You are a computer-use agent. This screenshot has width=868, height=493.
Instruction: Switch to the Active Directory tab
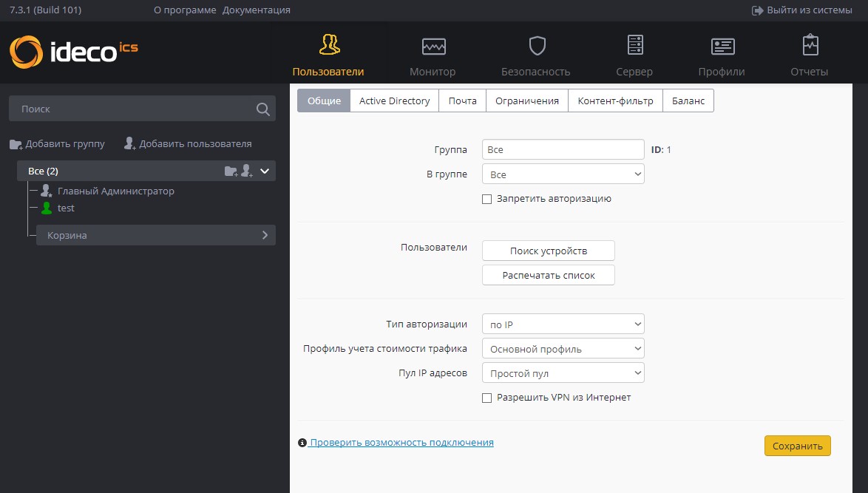(394, 101)
